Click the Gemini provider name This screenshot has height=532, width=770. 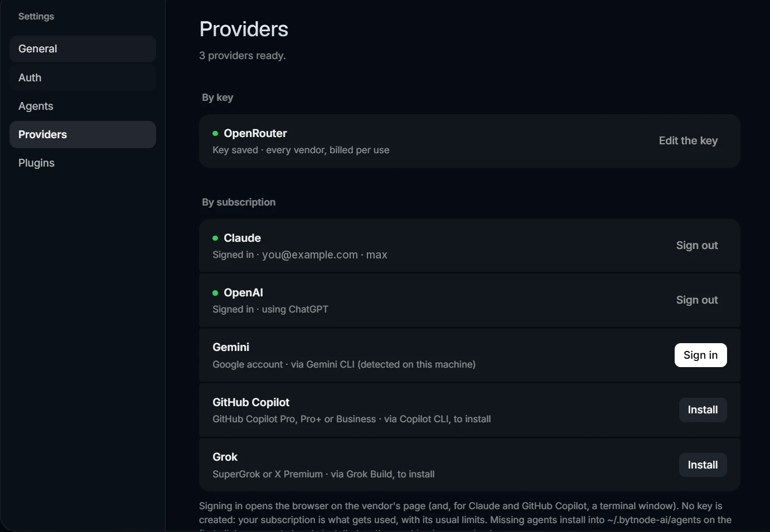click(231, 347)
